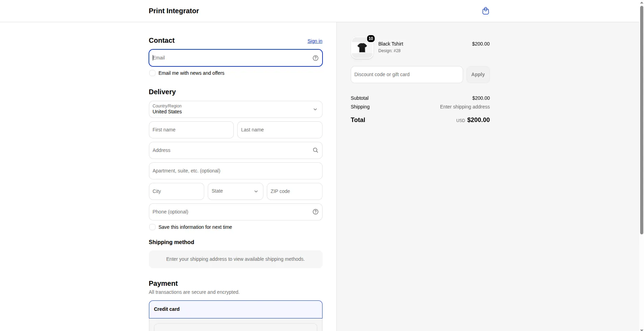
Task: Click the Sign in link
Action: coord(315,41)
